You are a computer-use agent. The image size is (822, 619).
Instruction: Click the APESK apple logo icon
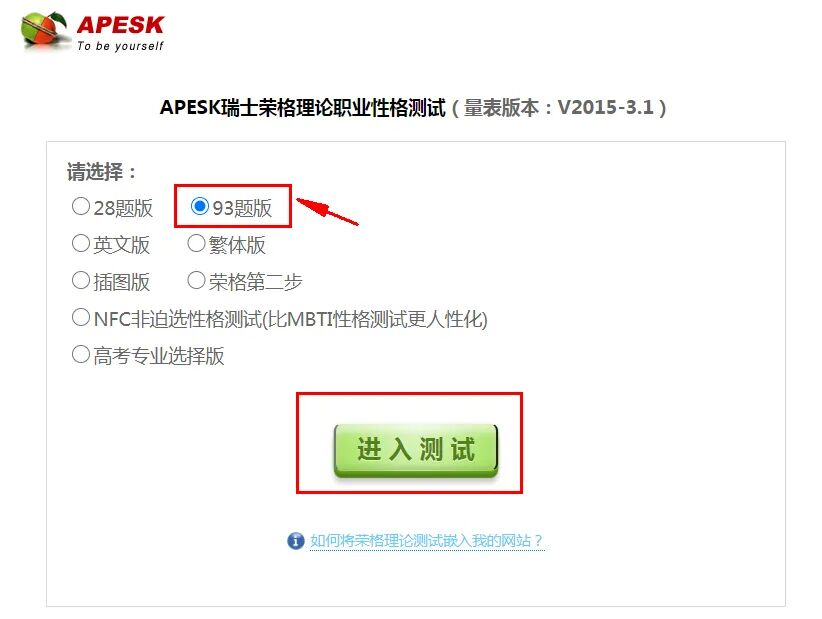click(44, 30)
